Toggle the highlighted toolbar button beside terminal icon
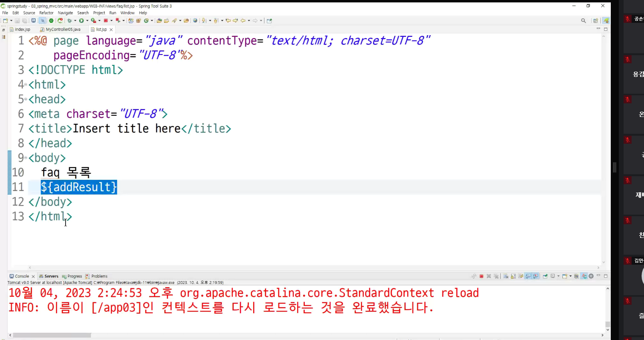This screenshot has height=340, width=644. [x=42, y=20]
